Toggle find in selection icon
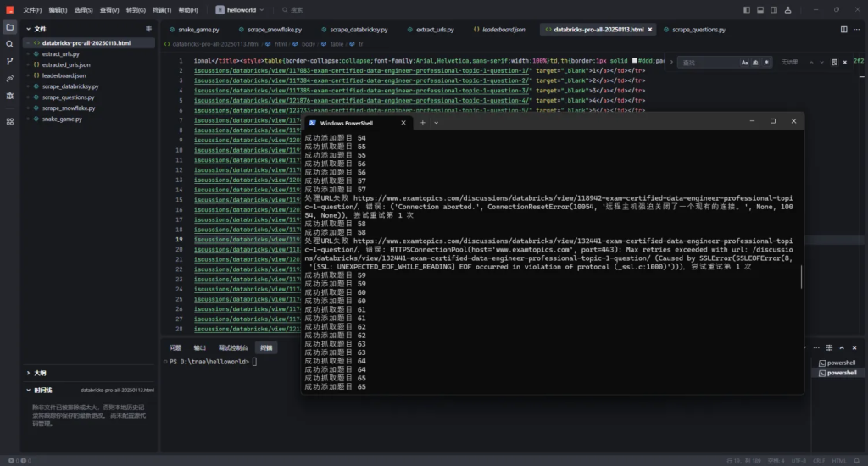This screenshot has width=868, height=466. pos(834,63)
